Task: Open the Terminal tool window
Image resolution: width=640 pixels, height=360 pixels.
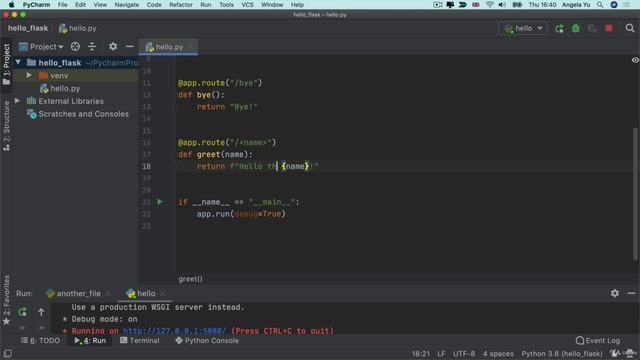Action: (140, 340)
